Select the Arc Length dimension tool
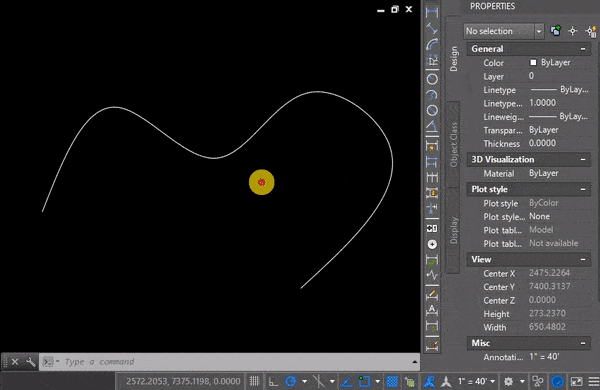600x390 pixels. [432, 44]
